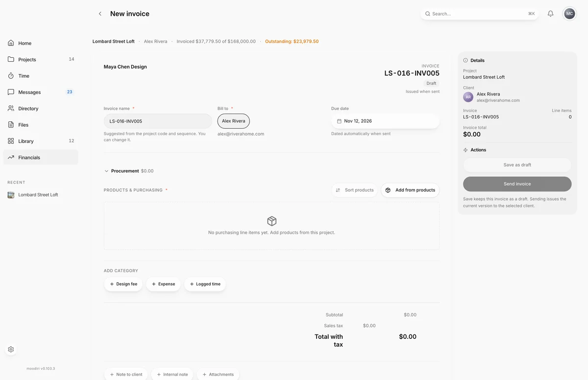The height and width of the screenshot is (380, 588).
Task: Collapse the Procurement section chevron
Action: click(106, 171)
